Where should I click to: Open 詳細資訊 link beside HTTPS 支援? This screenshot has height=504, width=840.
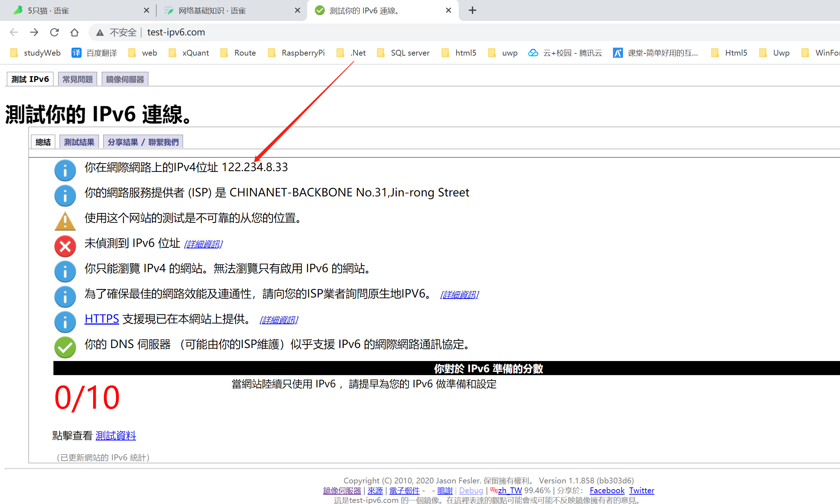(x=279, y=320)
